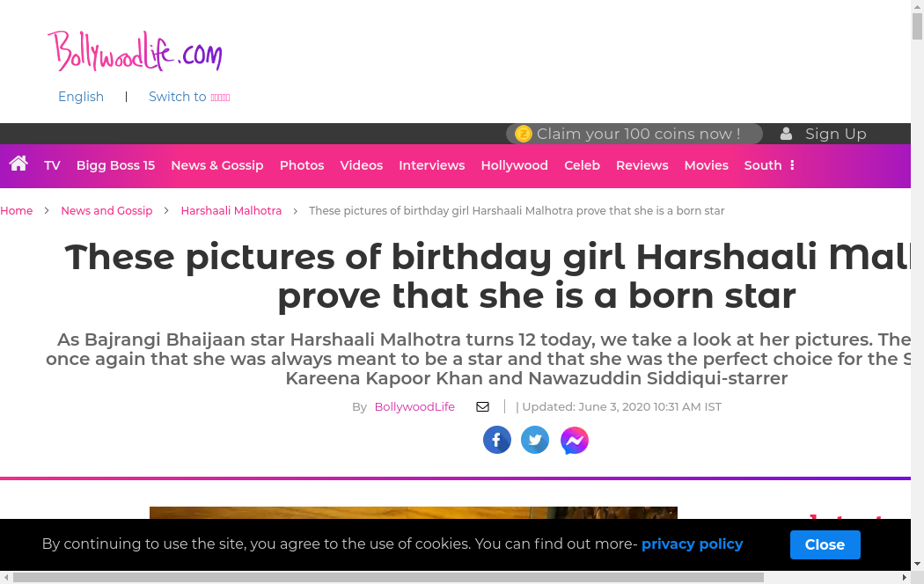The height and width of the screenshot is (584, 924).
Task: Click the email envelope icon
Action: pyautogui.click(x=482, y=406)
